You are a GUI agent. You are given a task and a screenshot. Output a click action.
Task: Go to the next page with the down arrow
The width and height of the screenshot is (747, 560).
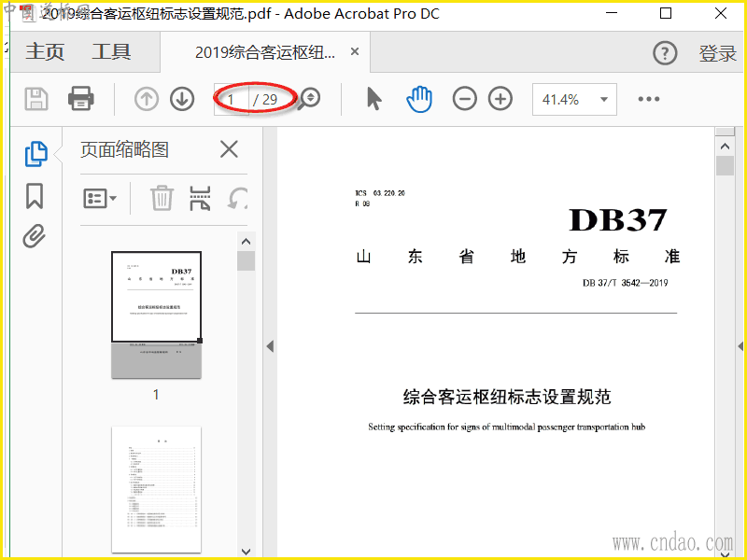coord(182,99)
